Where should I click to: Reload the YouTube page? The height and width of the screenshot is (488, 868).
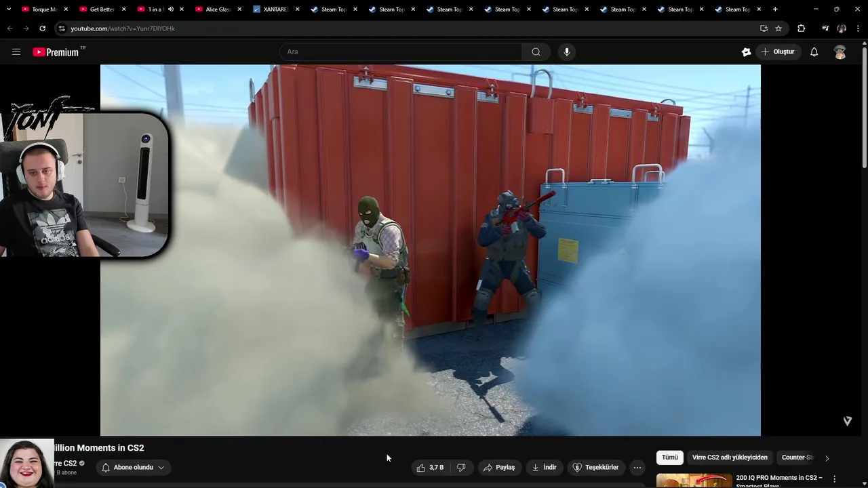(x=42, y=28)
